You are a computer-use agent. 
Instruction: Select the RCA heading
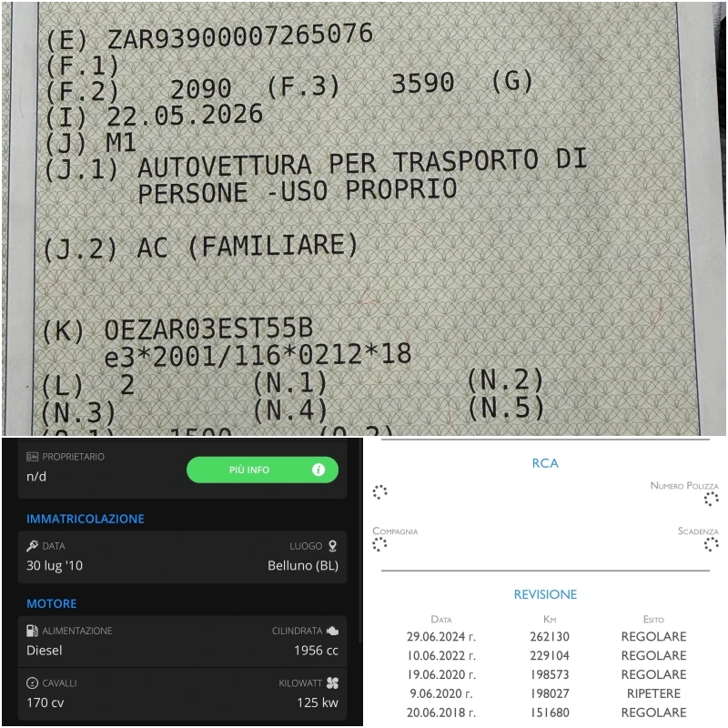pos(545,463)
